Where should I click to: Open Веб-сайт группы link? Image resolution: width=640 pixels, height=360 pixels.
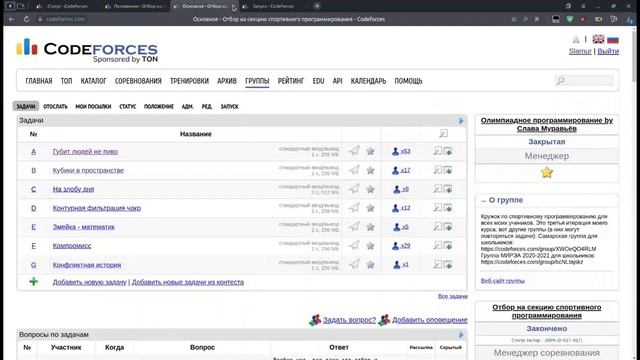tap(502, 281)
